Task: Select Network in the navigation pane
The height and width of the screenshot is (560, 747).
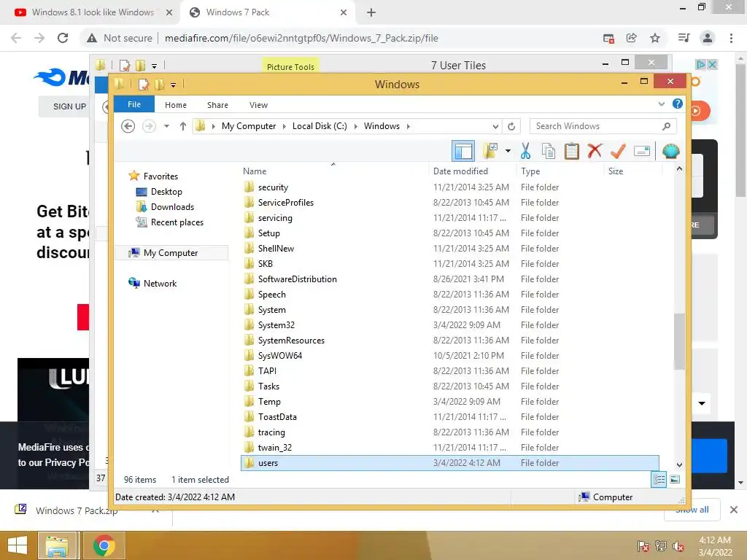Action: tap(160, 284)
